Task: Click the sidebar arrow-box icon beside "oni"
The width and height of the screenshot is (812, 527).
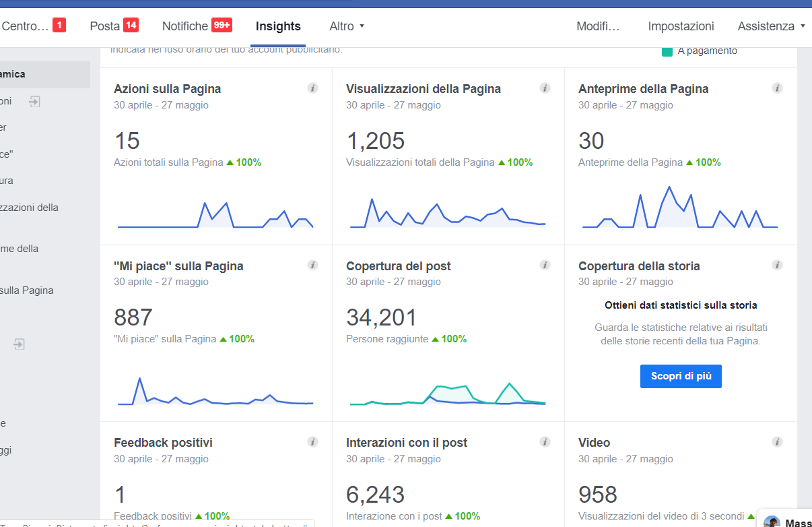Action: click(35, 101)
